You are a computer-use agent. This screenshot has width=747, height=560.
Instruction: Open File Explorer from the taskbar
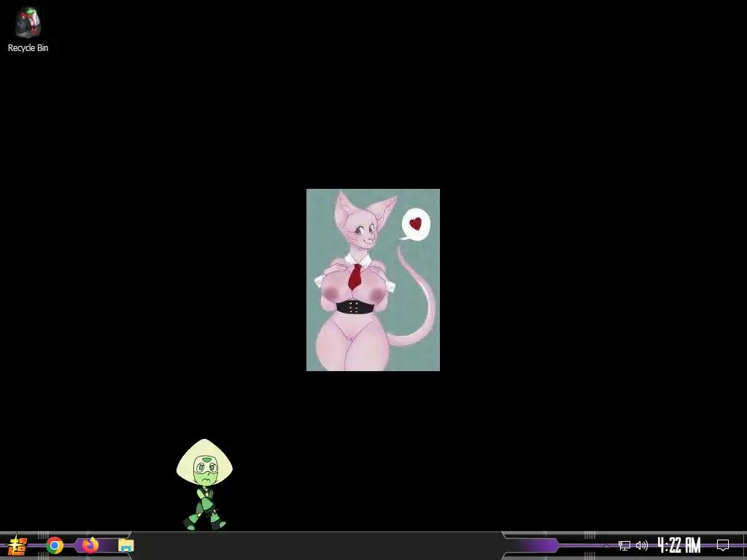pyautogui.click(x=125, y=545)
